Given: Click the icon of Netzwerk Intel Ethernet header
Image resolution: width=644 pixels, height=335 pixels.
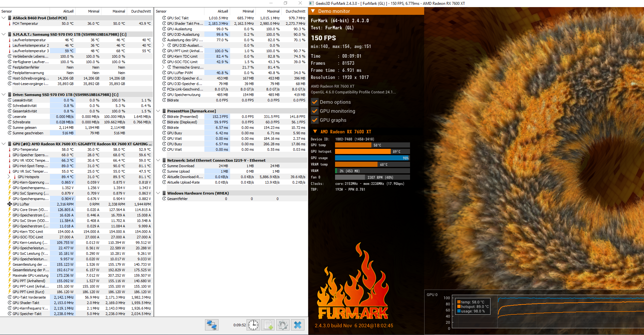Looking at the screenshot, I should (x=164, y=160).
